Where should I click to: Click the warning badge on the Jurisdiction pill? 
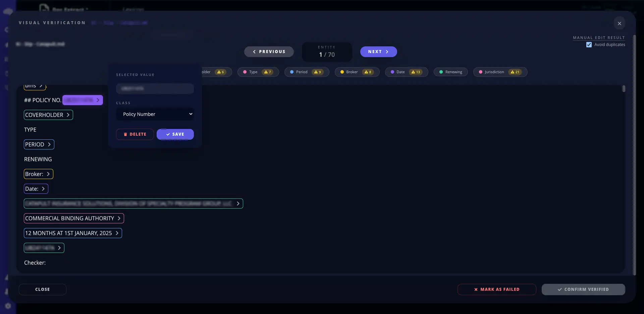click(x=516, y=72)
